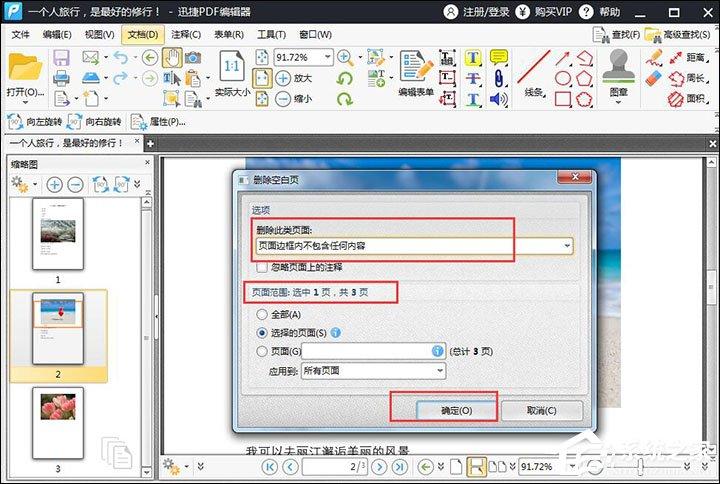Zoom in thumbnails with plus icon
The image size is (720, 484).
(55, 185)
